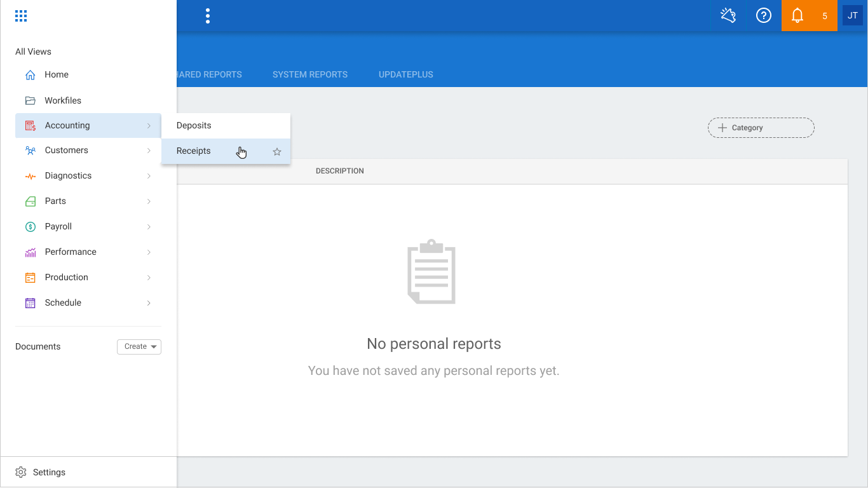Open Settings at the sidebar bottom

[x=88, y=472]
